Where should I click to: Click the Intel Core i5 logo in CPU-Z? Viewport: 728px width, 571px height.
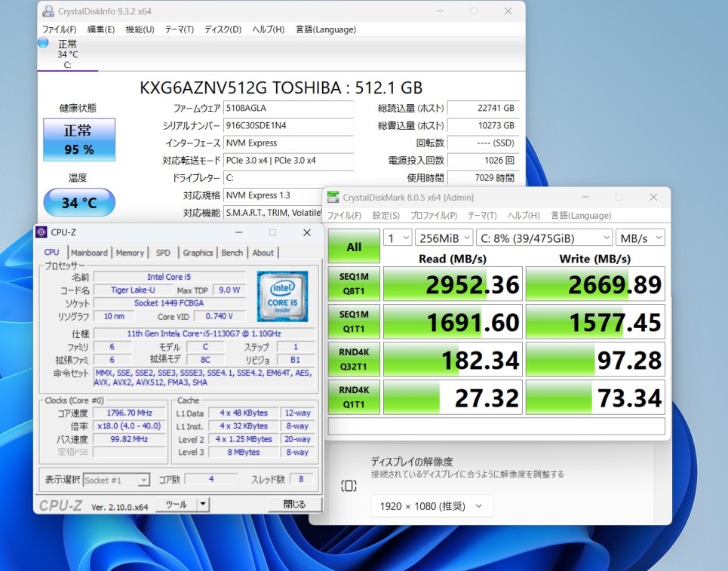pos(282,296)
